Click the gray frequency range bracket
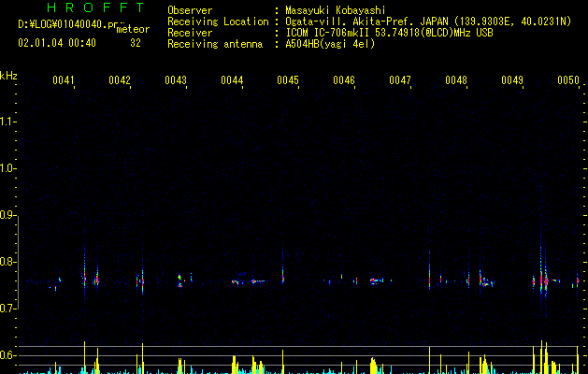 [18, 262]
